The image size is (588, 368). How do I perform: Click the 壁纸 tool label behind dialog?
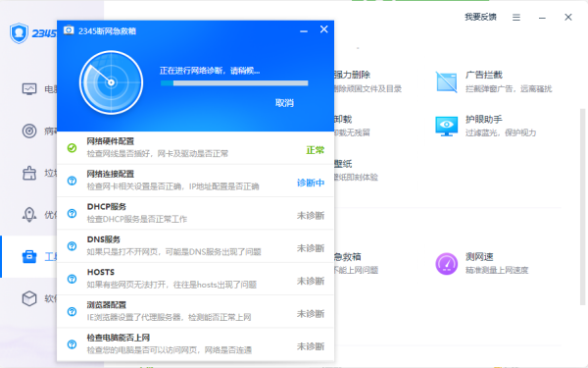[x=343, y=164]
